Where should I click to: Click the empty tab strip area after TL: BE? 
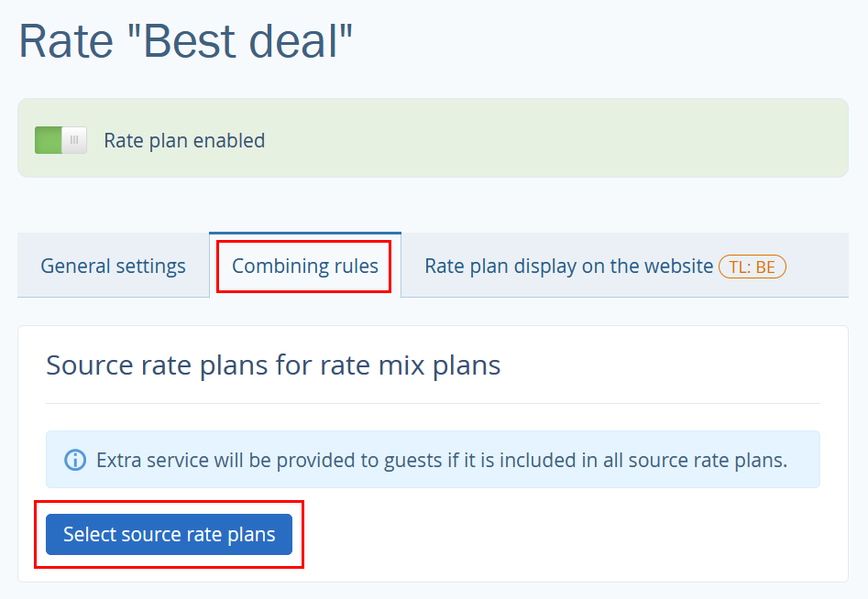point(819,266)
